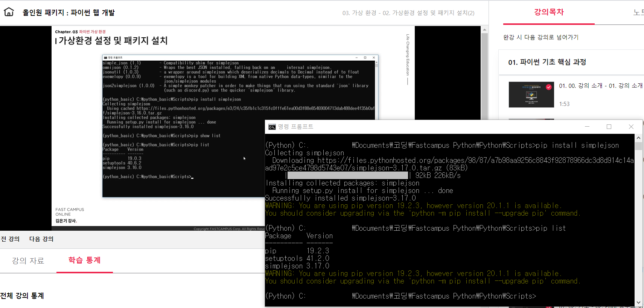Click the completed checkmark on 강의 소개 thumbnail

pyautogui.click(x=549, y=87)
